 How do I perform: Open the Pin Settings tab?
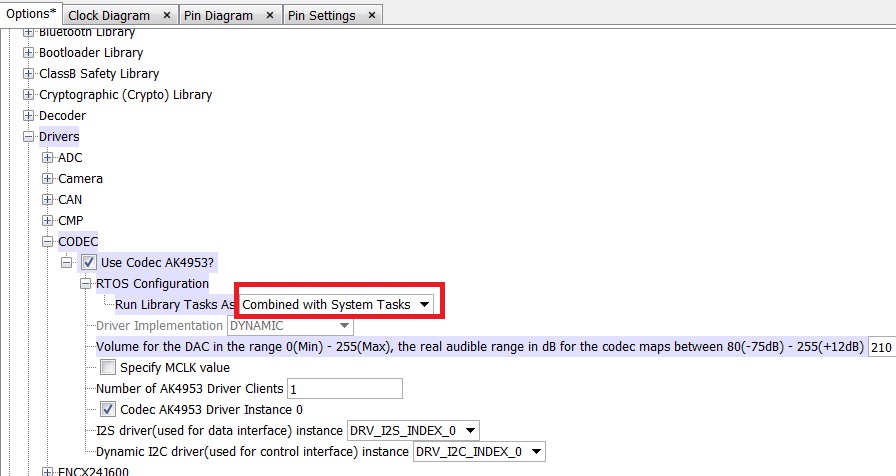(x=321, y=16)
